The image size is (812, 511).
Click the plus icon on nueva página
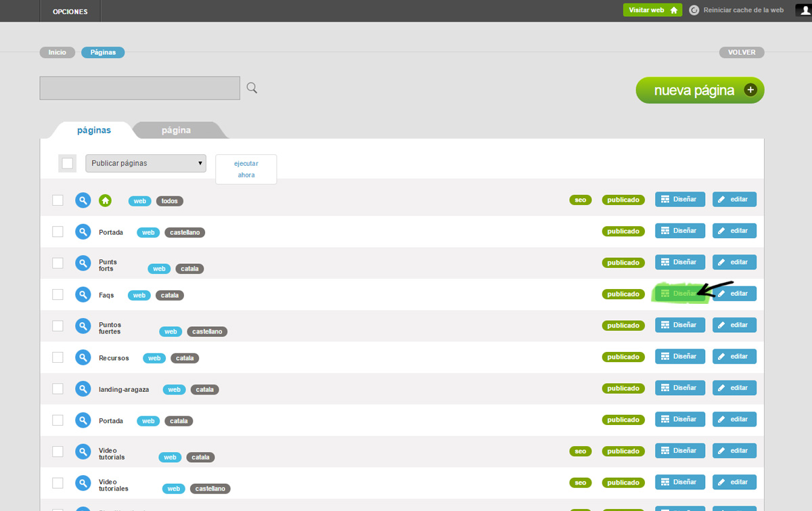[750, 90]
